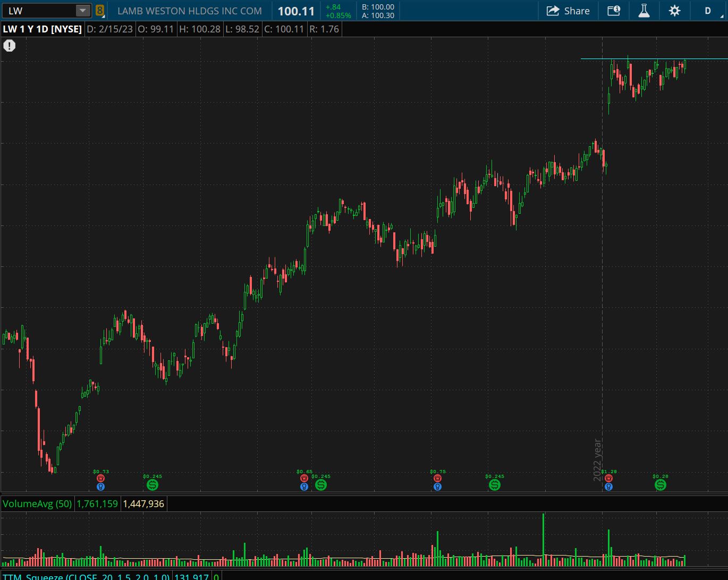
Task: Click the green dividend icon labeled $0.28
Action: click(660, 484)
